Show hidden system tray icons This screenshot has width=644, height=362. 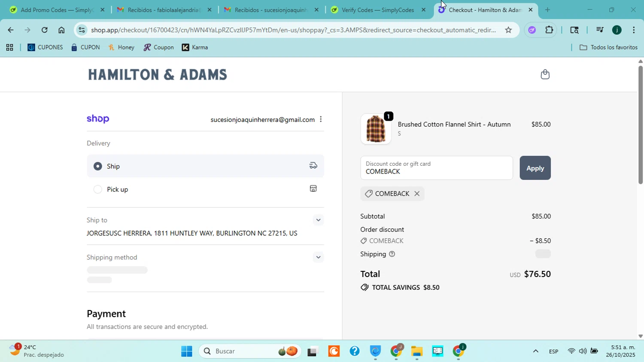[535, 351]
